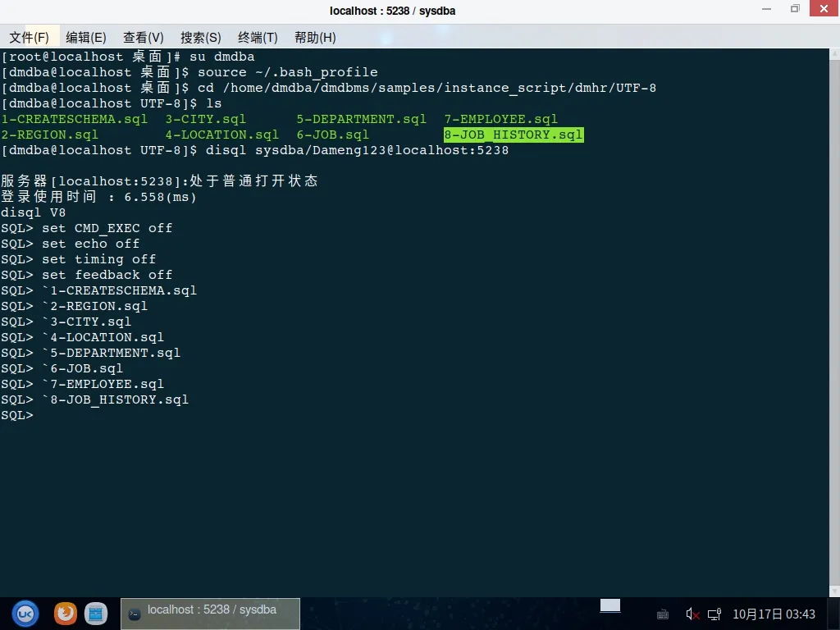Open the 编辑(E) menu
The height and width of the screenshot is (630, 840).
86,38
